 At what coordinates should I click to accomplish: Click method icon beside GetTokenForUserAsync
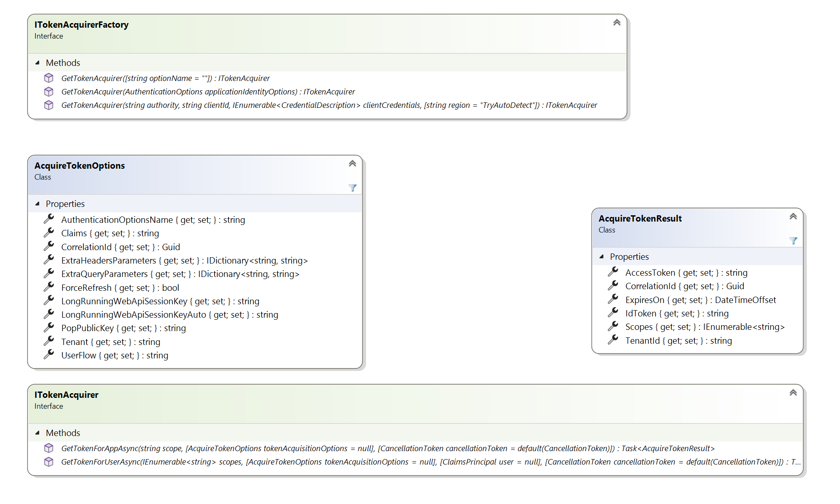pos(49,462)
